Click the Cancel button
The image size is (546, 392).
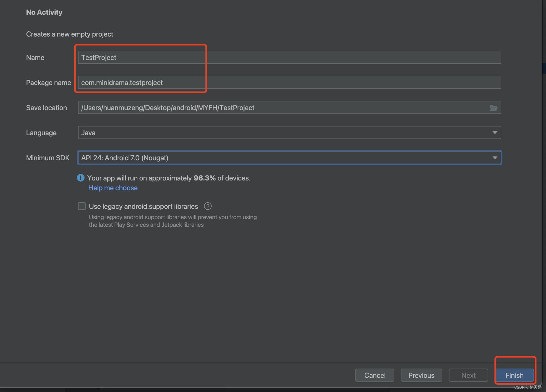pos(375,375)
